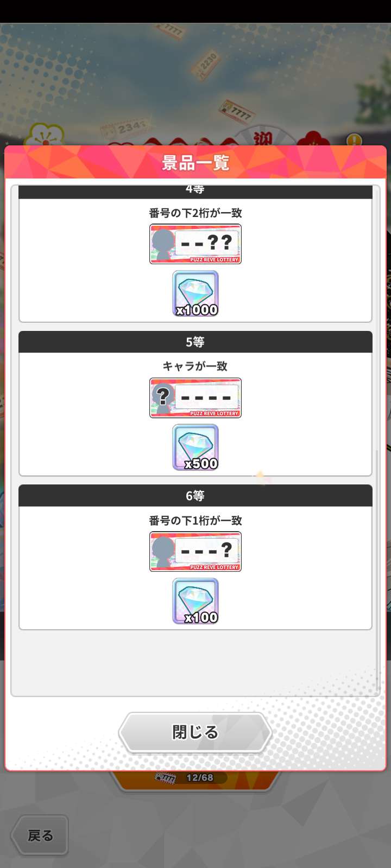391x868 pixels.
Task: Click the 5等 prize header
Action: [195, 342]
